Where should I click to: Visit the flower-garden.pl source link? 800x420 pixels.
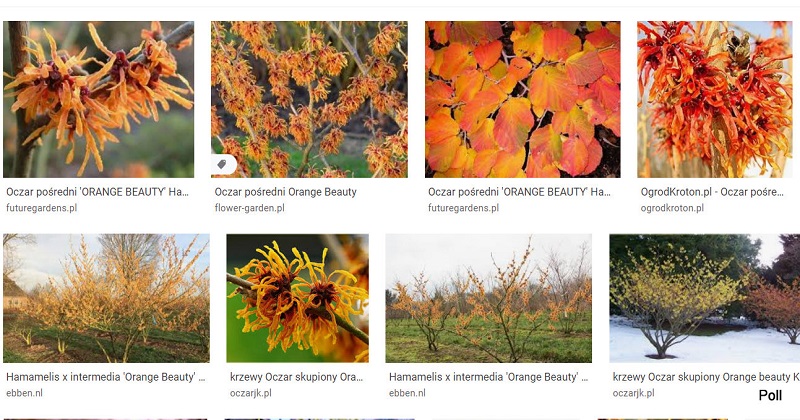[x=249, y=208]
